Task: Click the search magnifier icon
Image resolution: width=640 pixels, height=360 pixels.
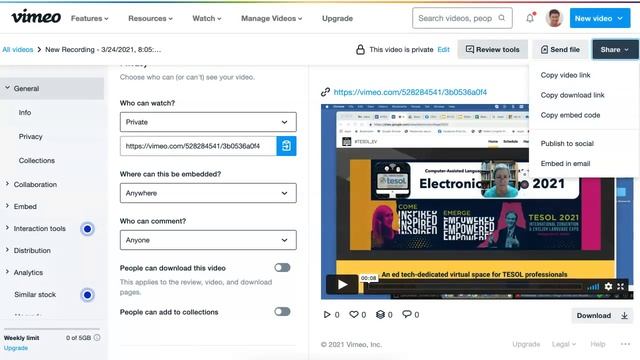Action: pyautogui.click(x=502, y=18)
